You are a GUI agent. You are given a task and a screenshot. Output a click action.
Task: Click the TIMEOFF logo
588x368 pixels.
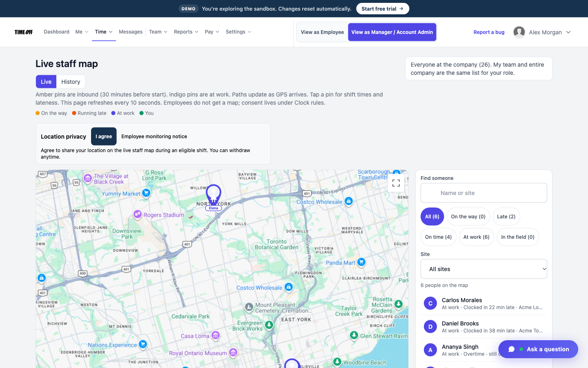[24, 32]
